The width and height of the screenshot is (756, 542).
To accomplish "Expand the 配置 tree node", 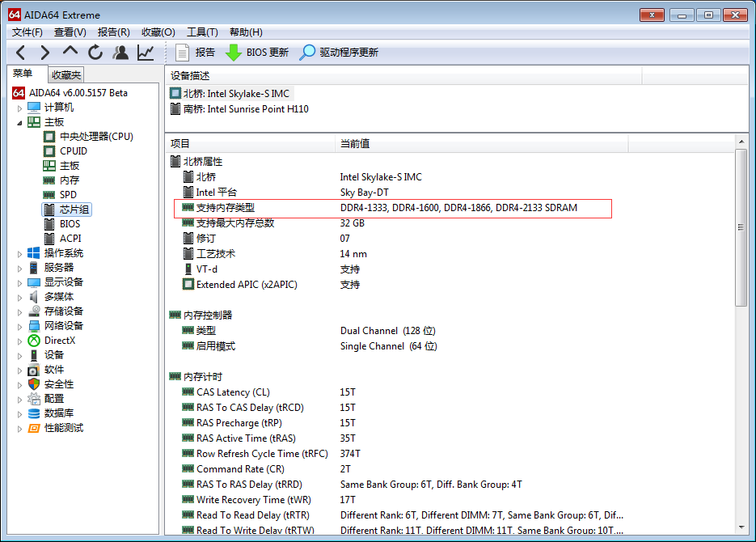I will point(19,400).
